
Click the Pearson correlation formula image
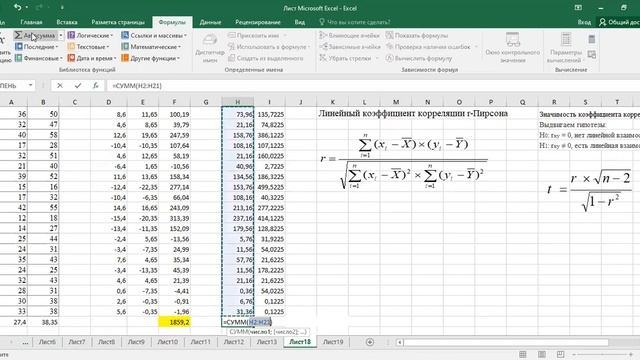(x=404, y=162)
